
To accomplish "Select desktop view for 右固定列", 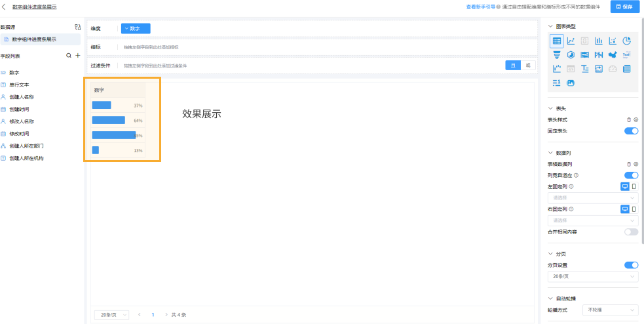I will tap(625, 209).
